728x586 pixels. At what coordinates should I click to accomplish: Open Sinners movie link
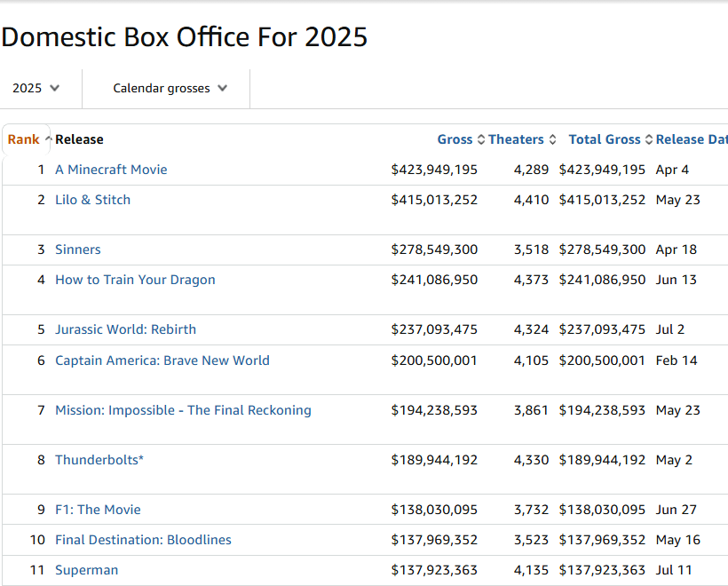pyautogui.click(x=78, y=249)
